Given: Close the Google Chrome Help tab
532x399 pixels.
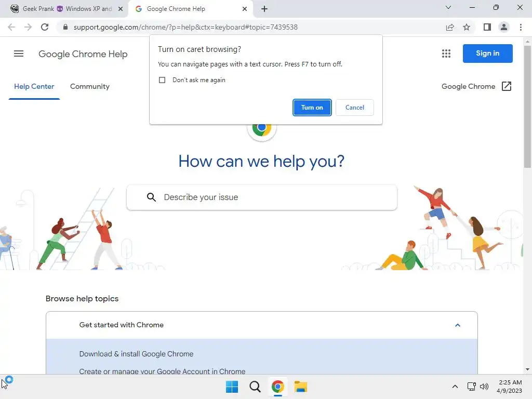Looking at the screenshot, I should (x=245, y=9).
